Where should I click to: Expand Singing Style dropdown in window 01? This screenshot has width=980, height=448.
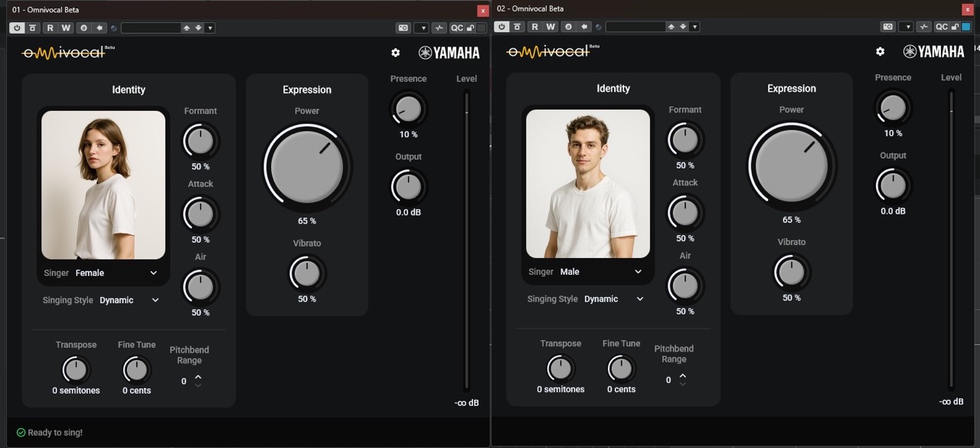click(x=129, y=300)
